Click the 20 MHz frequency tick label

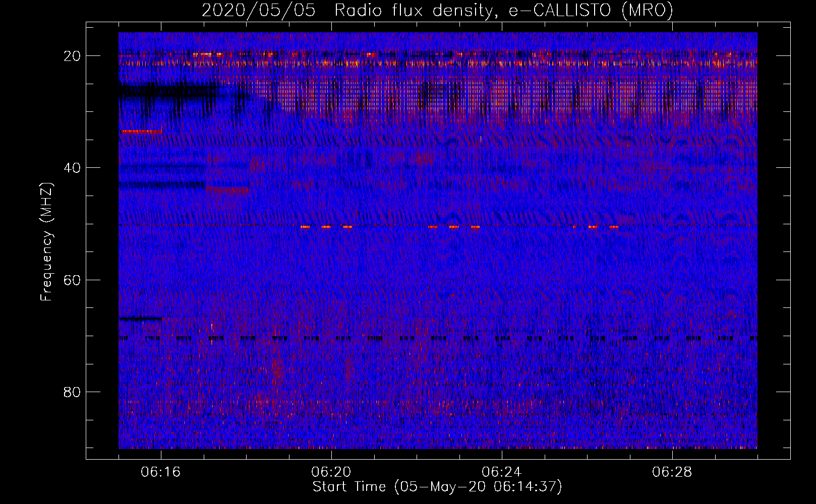[73, 56]
